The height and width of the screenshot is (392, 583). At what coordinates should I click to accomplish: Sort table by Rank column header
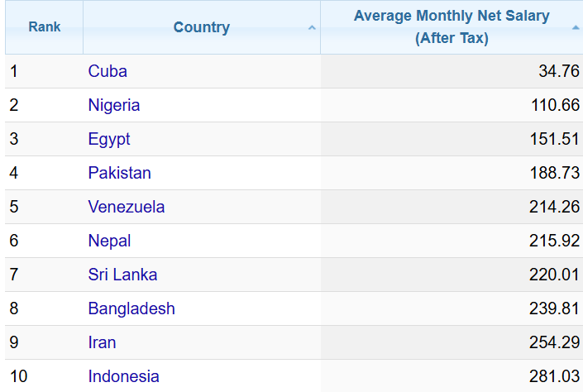[45, 27]
